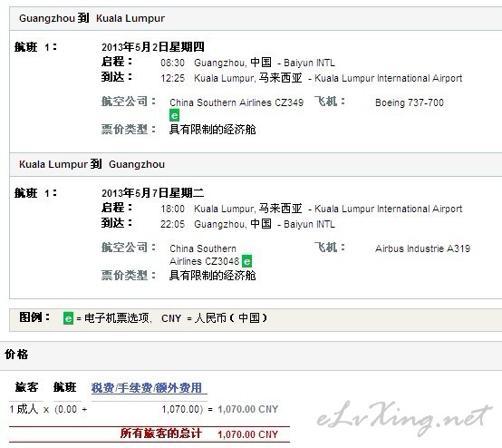Click the date 2013年5月7日星期二

tap(153, 193)
